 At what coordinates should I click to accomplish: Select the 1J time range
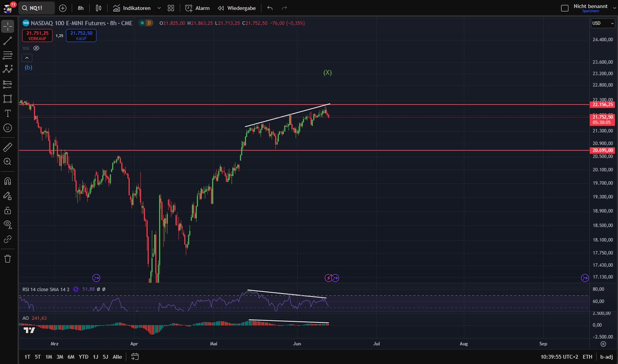[95, 357]
